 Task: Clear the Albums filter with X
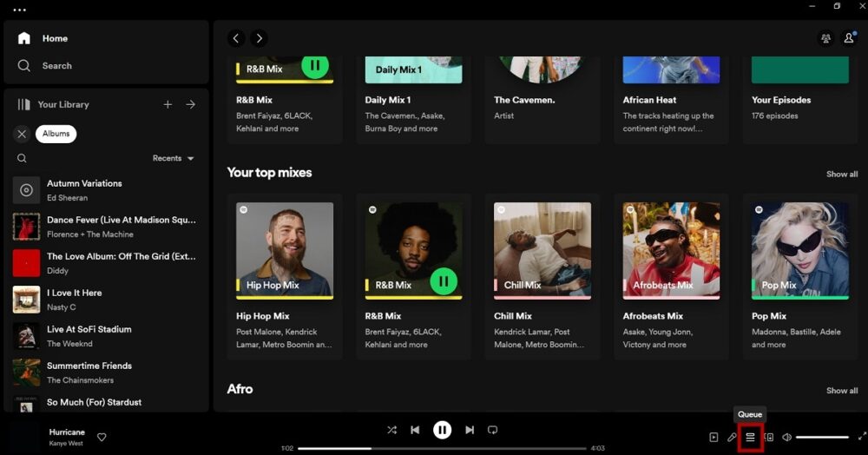point(22,134)
